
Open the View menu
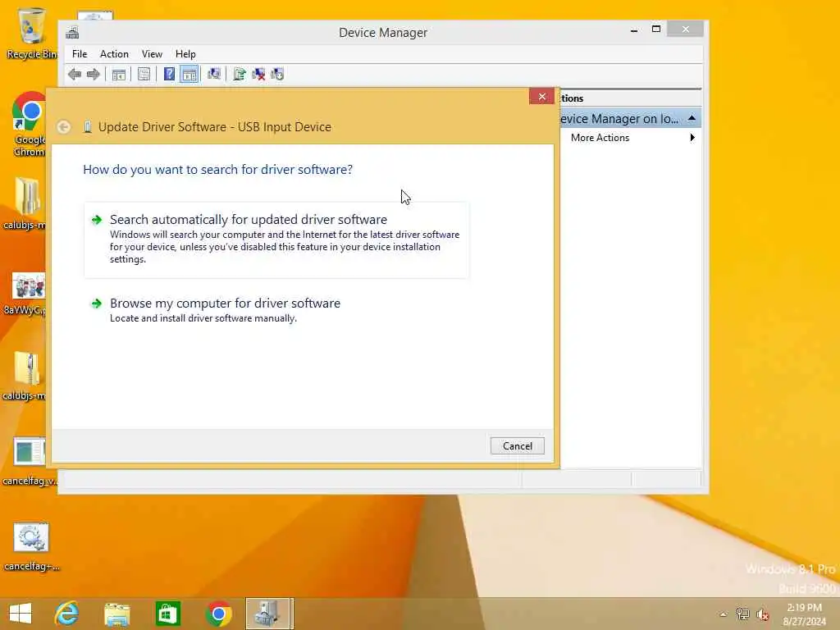point(152,54)
